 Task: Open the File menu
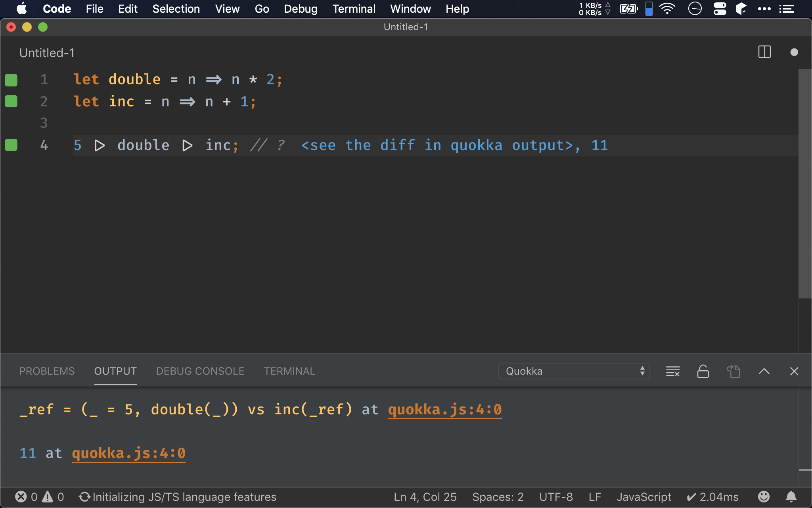pos(94,9)
